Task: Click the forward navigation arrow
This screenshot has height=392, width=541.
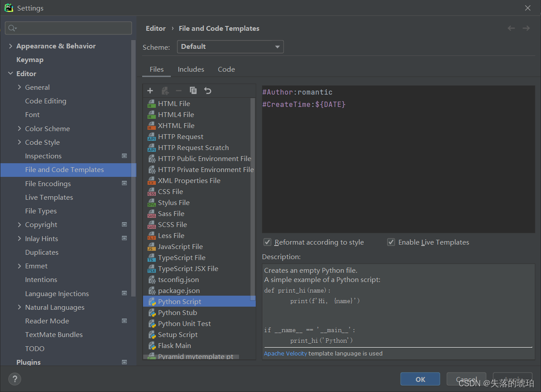Action: [526, 28]
